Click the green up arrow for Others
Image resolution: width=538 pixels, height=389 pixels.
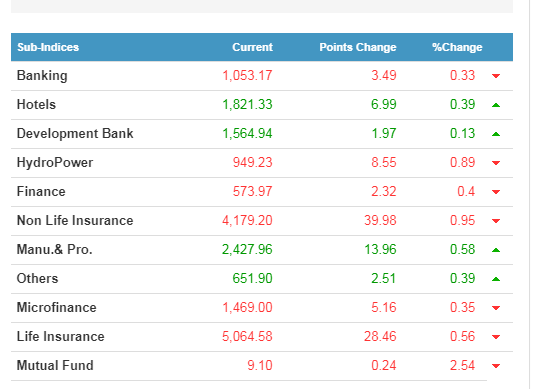click(496, 279)
